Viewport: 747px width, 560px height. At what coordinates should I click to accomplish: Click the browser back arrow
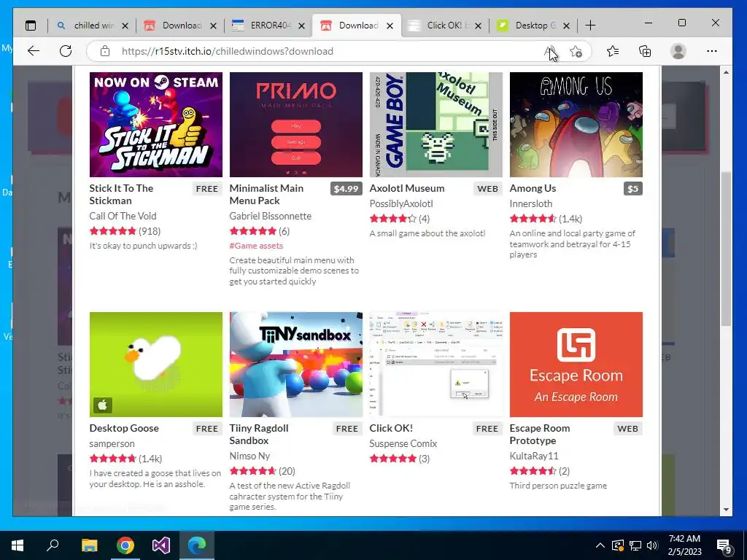pyautogui.click(x=34, y=51)
